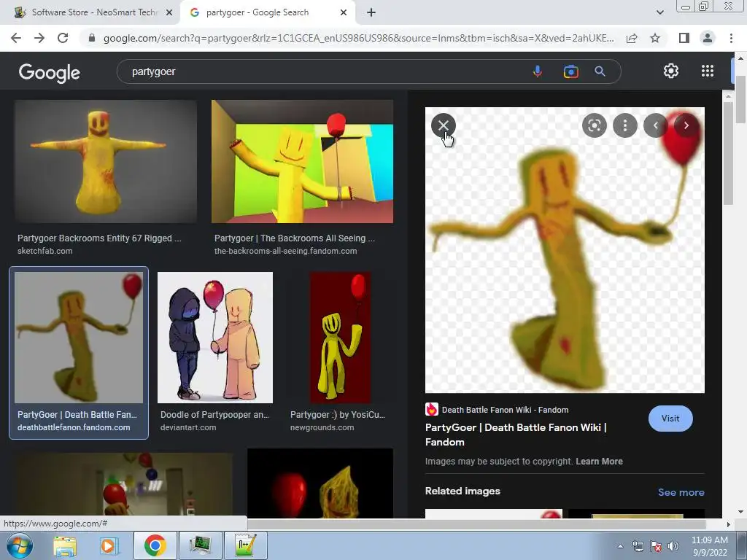Go to Google homepage via logo
Screen dimensions: 747x560
click(50, 72)
